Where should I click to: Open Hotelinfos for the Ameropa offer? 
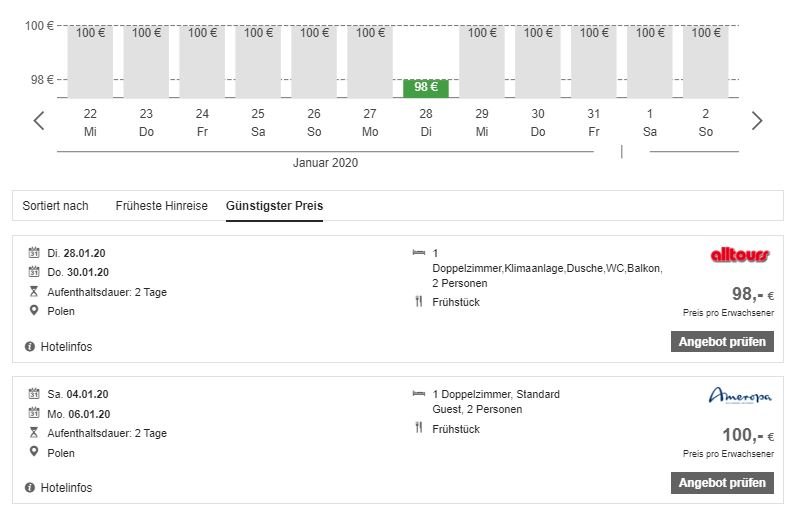(65, 488)
